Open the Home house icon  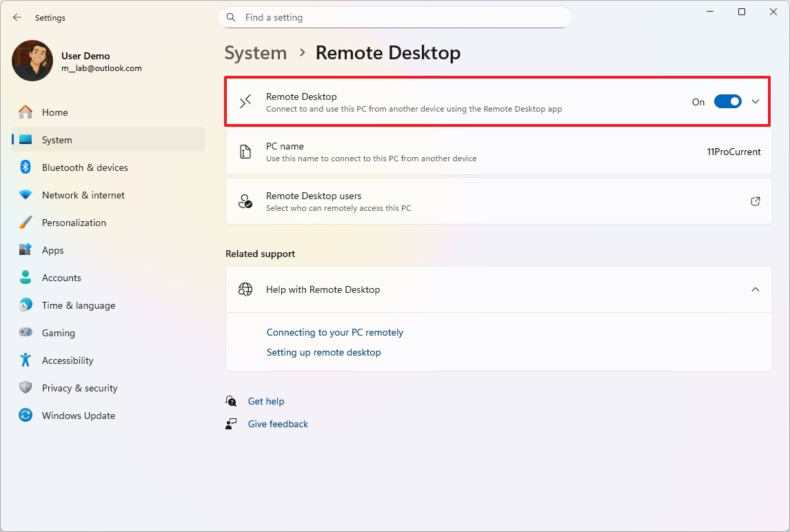pyautogui.click(x=25, y=112)
